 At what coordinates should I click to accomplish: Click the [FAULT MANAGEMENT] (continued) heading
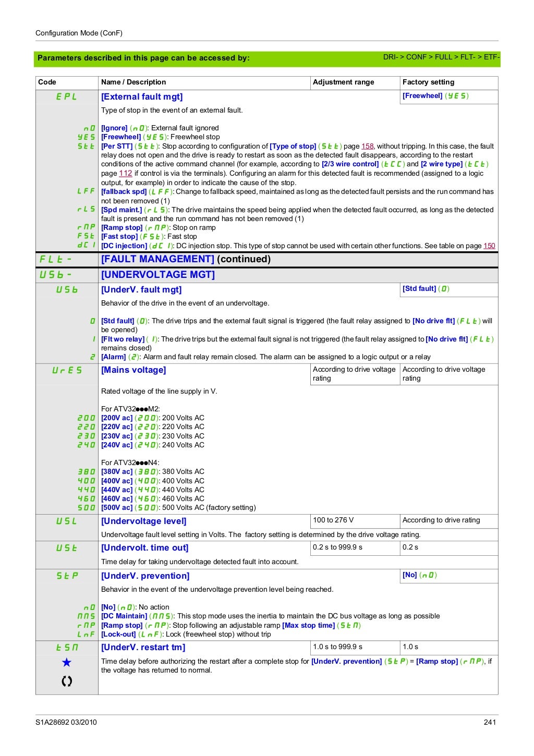[x=186, y=259]
